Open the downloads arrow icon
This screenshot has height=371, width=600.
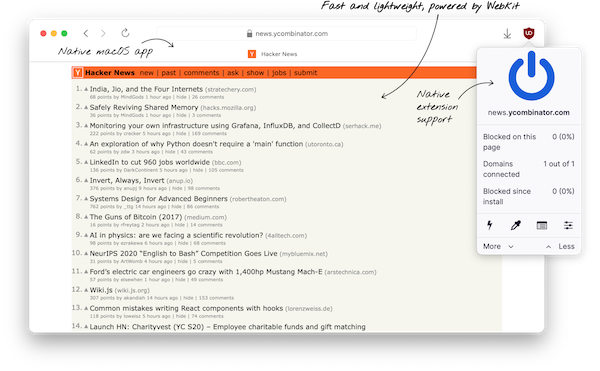pos(507,34)
